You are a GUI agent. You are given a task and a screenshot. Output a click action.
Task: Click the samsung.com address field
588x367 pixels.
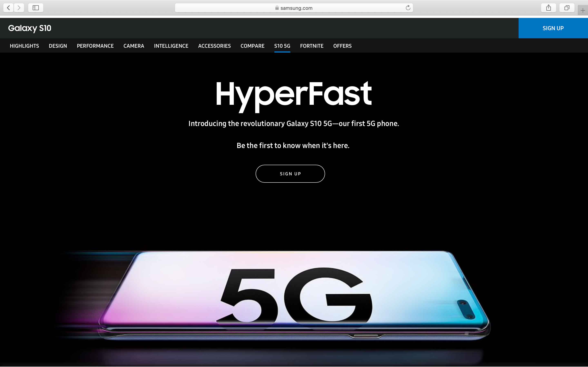point(294,8)
